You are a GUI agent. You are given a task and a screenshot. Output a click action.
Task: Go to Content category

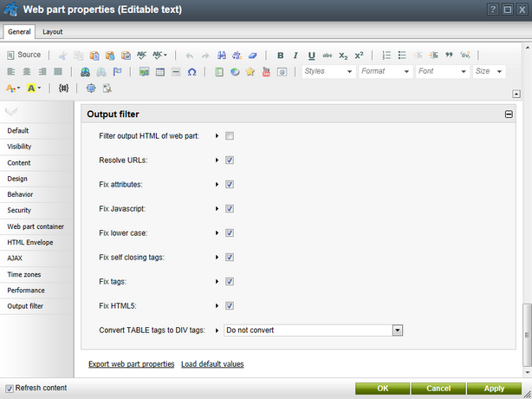pyautogui.click(x=19, y=163)
